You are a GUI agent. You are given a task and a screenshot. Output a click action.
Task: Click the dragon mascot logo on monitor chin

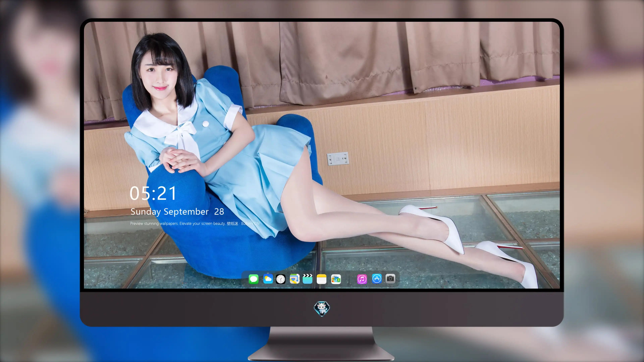[x=322, y=309]
